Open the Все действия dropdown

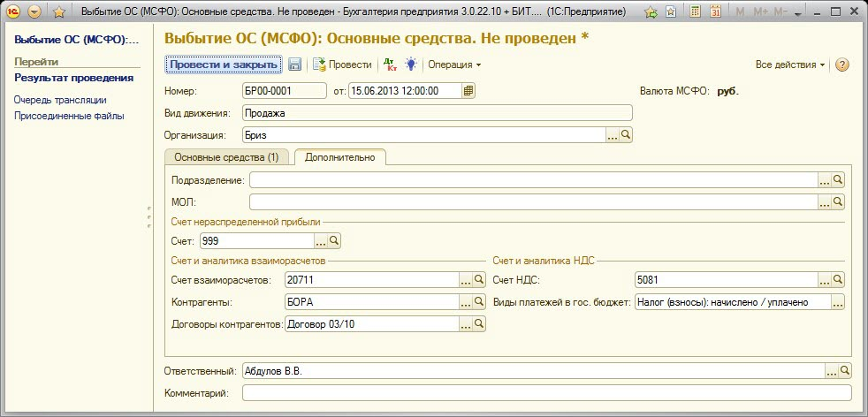[789, 65]
